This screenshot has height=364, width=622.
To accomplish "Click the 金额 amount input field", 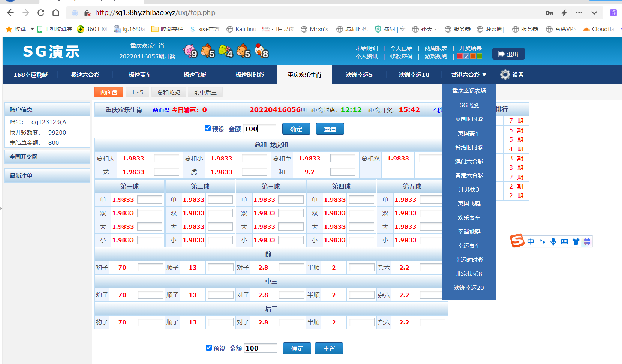I will (259, 129).
